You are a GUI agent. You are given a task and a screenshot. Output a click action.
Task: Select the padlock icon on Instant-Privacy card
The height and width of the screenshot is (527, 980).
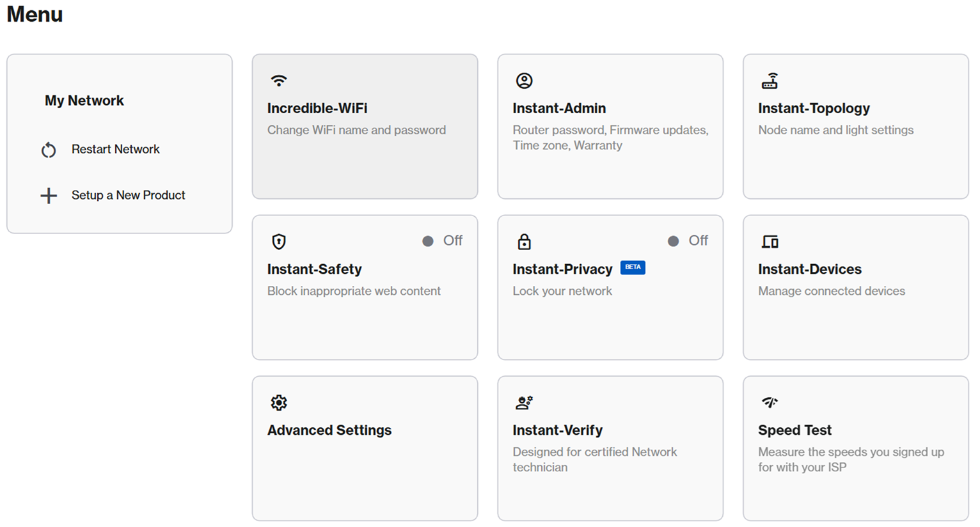524,242
